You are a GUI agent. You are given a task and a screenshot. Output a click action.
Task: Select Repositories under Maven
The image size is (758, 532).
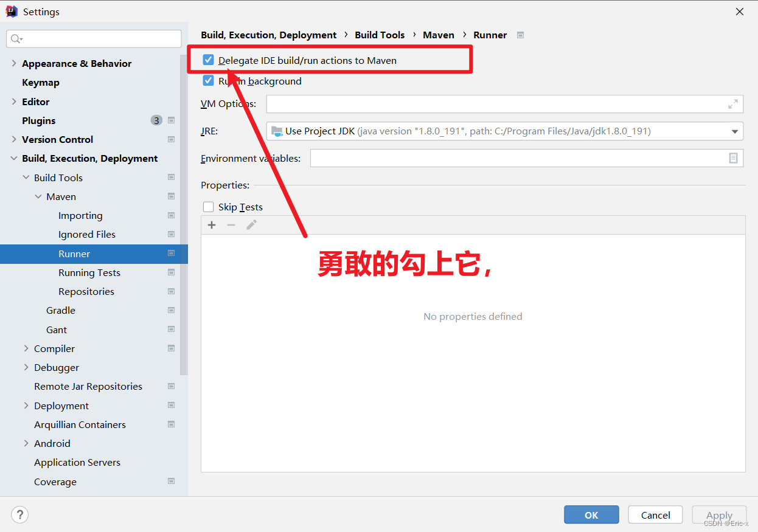click(x=86, y=291)
